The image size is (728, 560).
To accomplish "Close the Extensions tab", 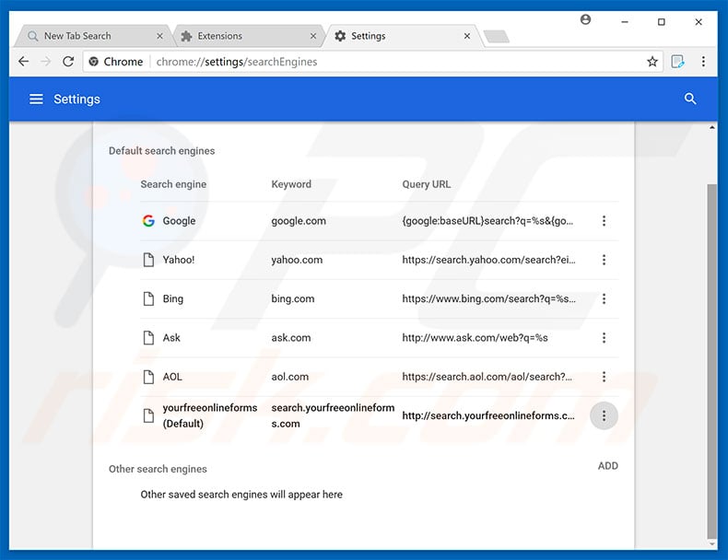I will coord(313,36).
